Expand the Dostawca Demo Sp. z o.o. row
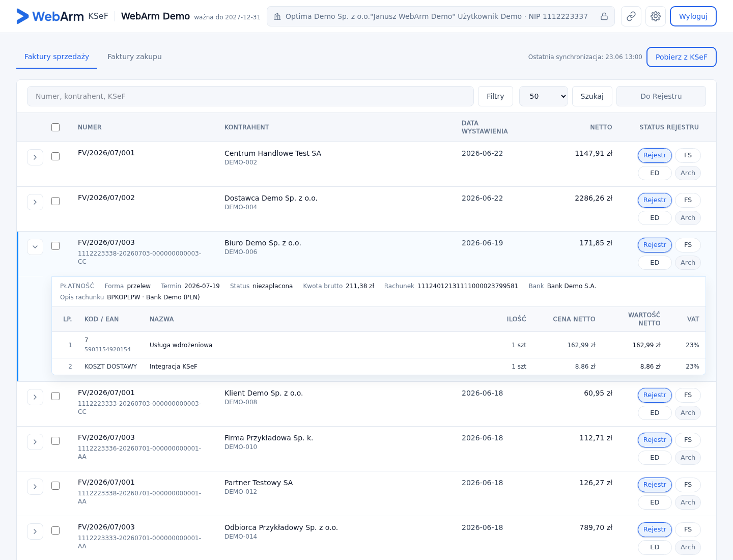The height and width of the screenshot is (560, 733). [35, 202]
